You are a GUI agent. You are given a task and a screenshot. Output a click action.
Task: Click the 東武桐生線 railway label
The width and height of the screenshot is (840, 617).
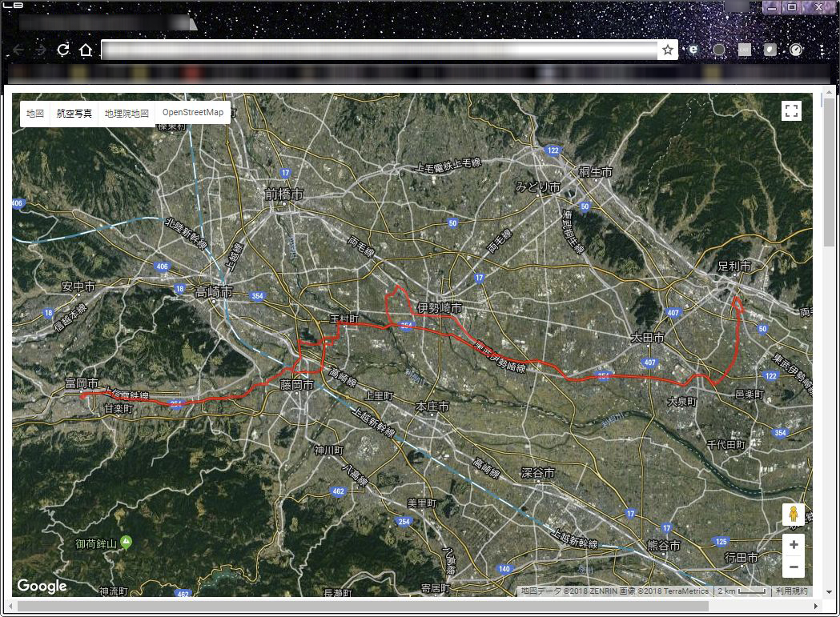click(572, 231)
